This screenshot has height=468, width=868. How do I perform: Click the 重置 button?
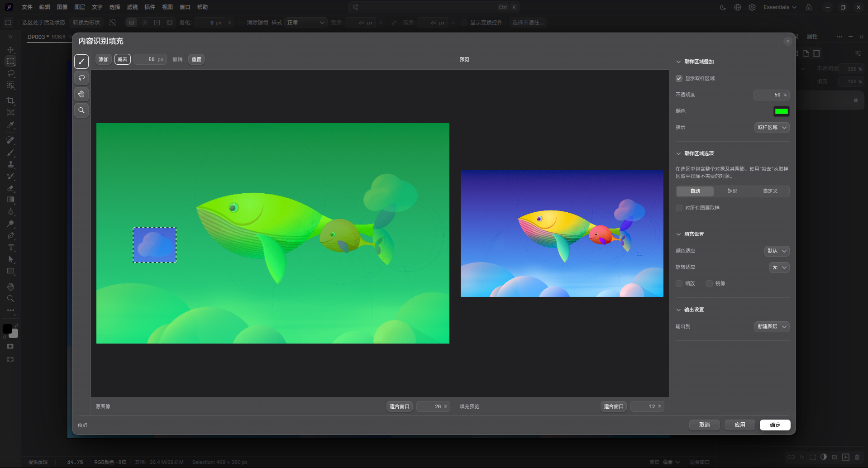(x=196, y=60)
